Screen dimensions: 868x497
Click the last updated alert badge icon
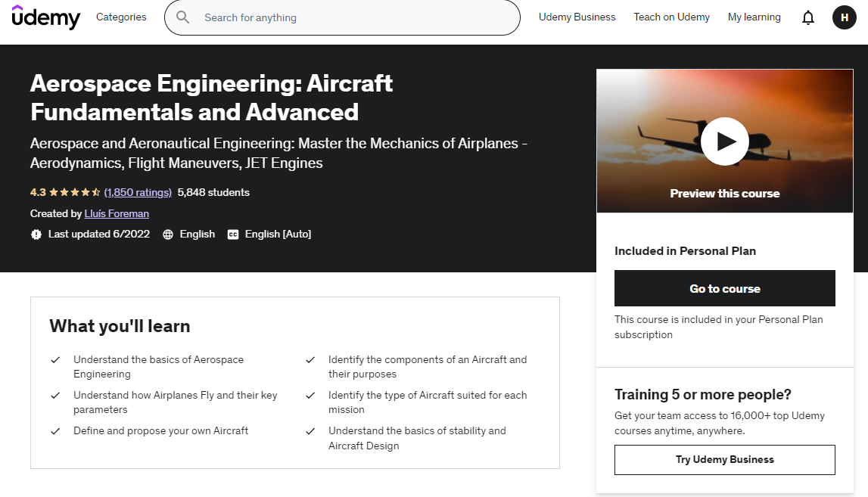pos(36,235)
